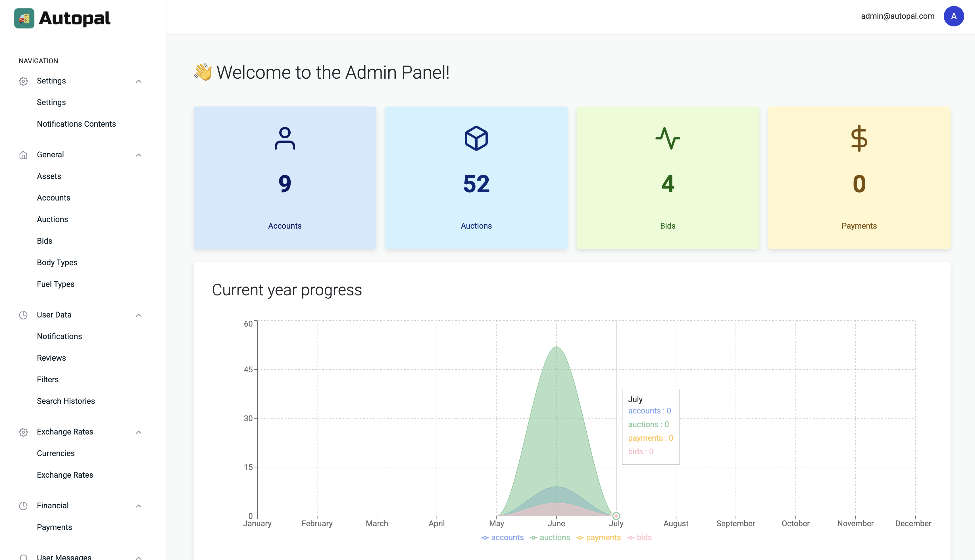Toggle auctions series in chart legend
Viewport: 975px width, 560px height.
(x=550, y=537)
